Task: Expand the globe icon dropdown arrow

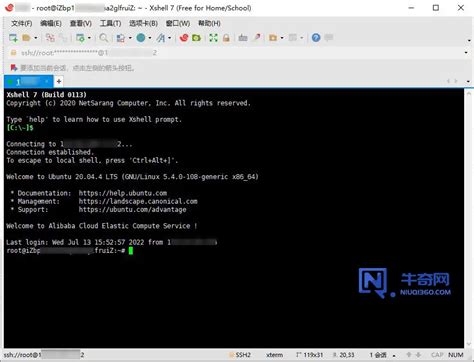Action: tap(150, 38)
